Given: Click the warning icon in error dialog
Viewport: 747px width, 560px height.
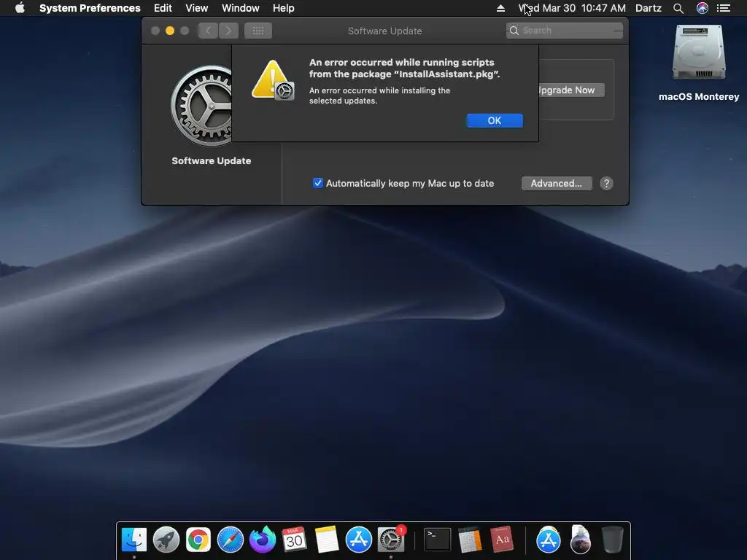Looking at the screenshot, I should click(x=272, y=80).
